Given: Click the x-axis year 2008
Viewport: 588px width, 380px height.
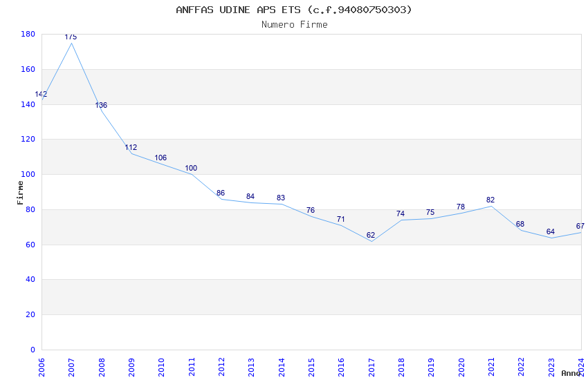Looking at the screenshot, I should (102, 368).
